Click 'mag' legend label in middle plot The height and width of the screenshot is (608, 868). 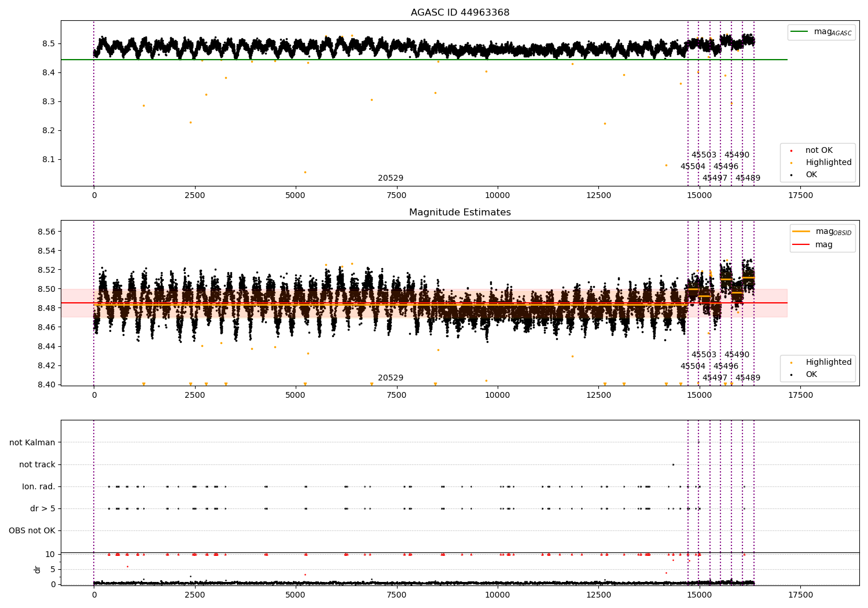click(x=824, y=244)
